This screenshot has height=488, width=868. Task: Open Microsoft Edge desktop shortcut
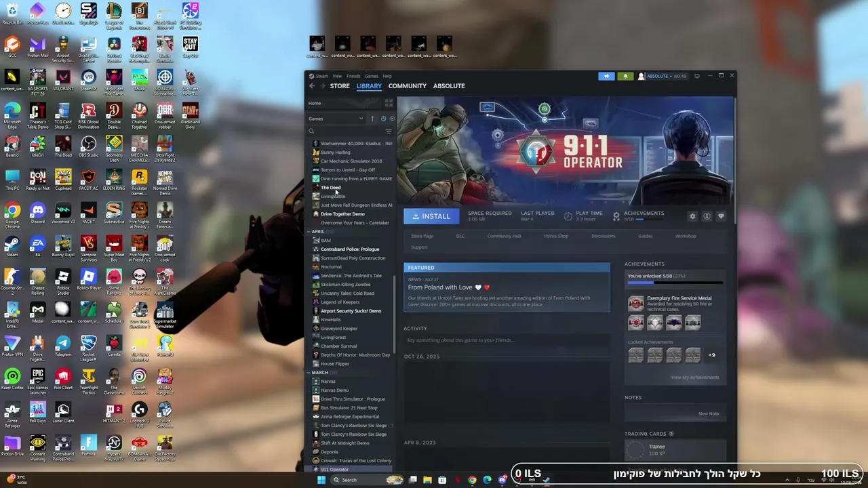tap(12, 116)
